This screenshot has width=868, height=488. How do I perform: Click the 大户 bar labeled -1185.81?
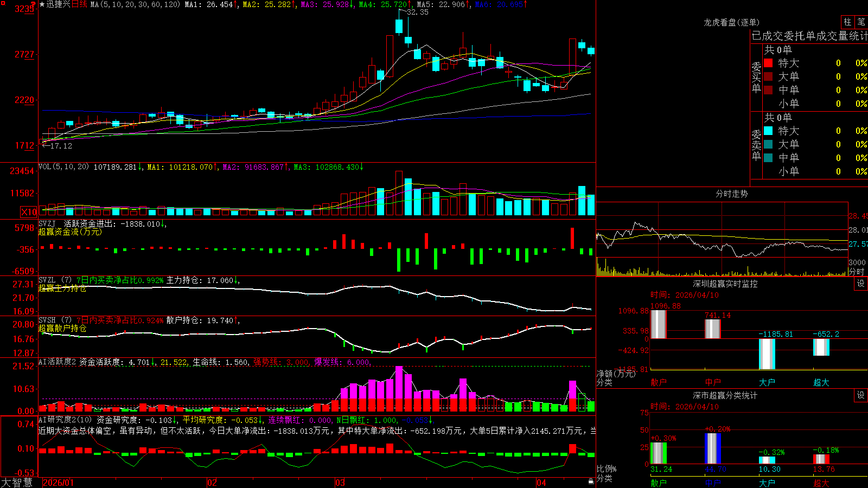(767, 354)
